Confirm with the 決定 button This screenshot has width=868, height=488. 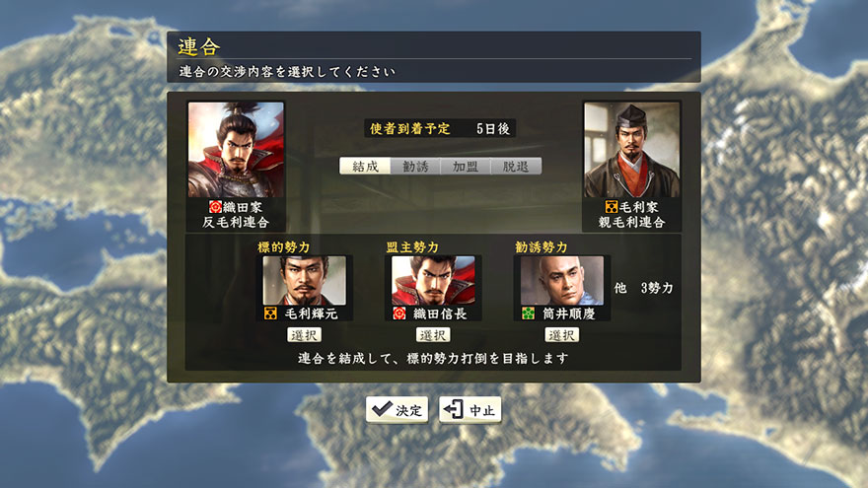click(397, 410)
